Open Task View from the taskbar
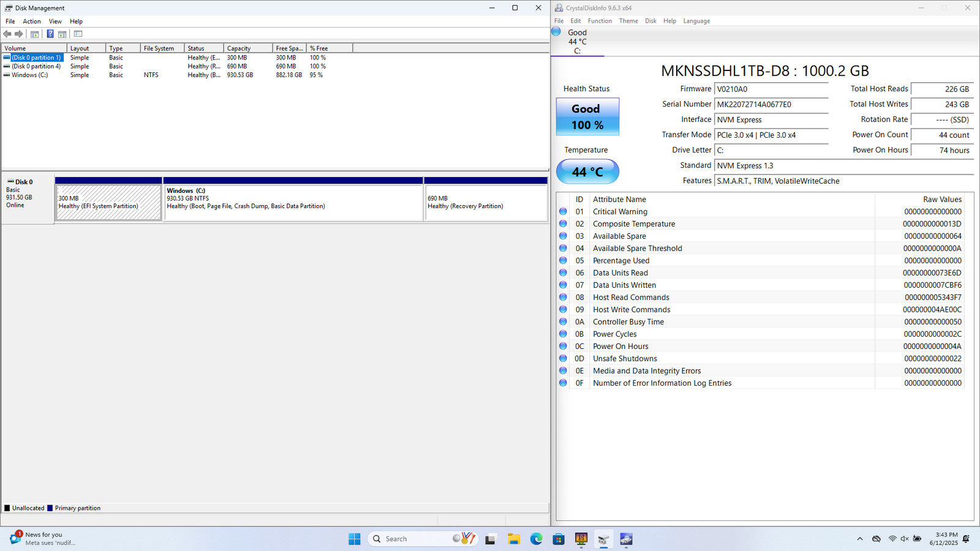The width and height of the screenshot is (980, 551). 490,539
